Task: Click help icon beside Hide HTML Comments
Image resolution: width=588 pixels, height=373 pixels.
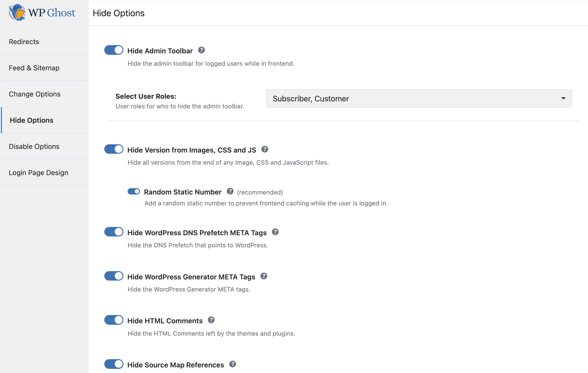Action: (211, 320)
